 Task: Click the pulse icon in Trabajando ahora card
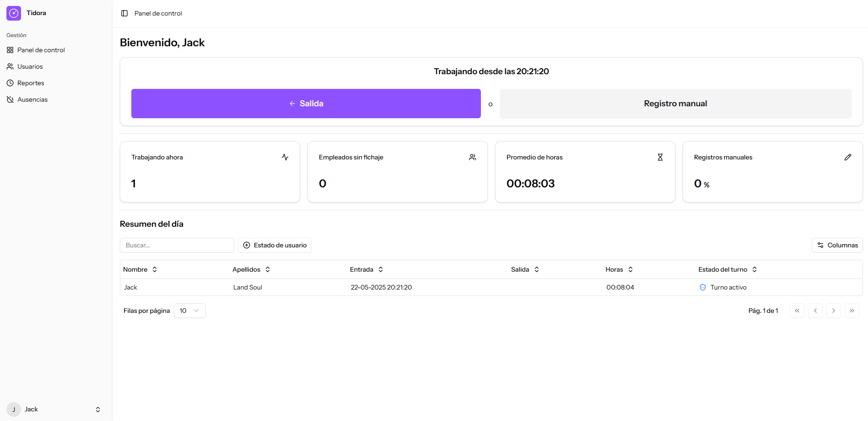tap(285, 157)
